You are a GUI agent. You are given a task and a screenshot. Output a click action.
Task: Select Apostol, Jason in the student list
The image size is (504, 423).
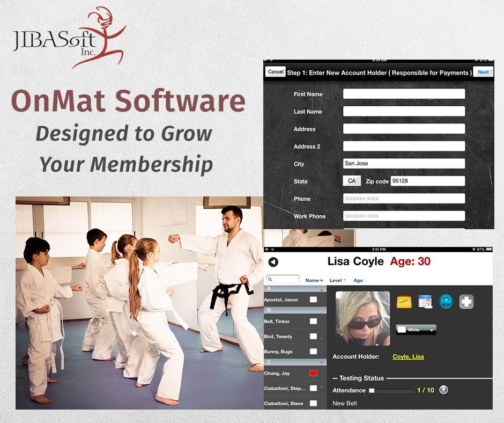click(x=281, y=300)
